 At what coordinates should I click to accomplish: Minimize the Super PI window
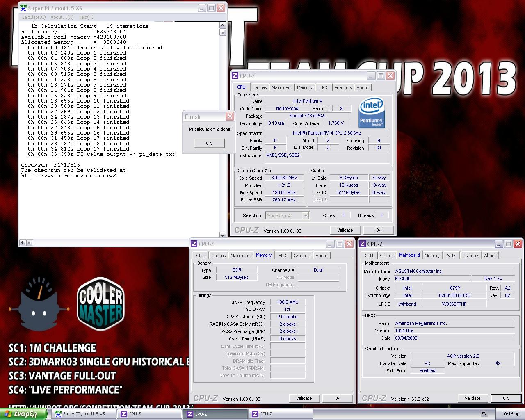[x=202, y=8]
